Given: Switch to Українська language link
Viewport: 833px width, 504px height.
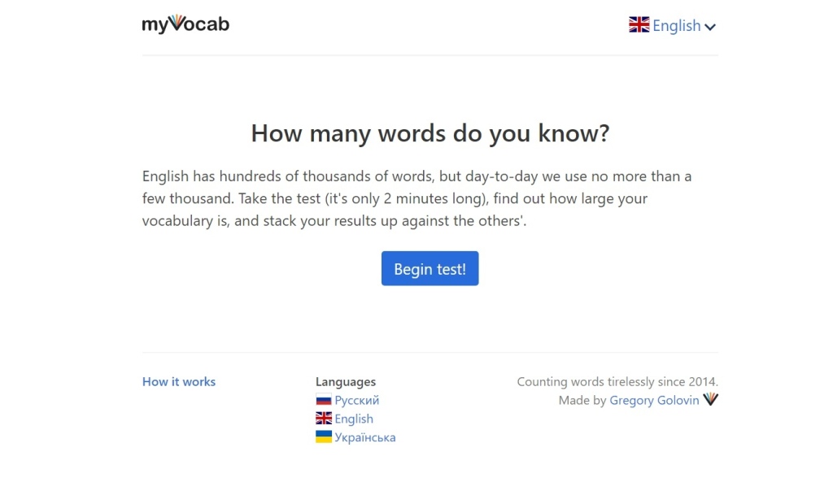Looking at the screenshot, I should tap(364, 437).
